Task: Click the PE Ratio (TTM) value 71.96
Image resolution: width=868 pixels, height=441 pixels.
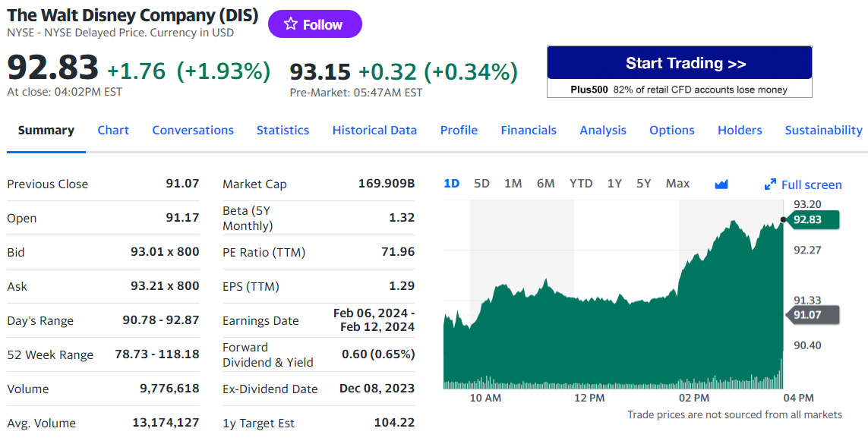Action: point(398,252)
